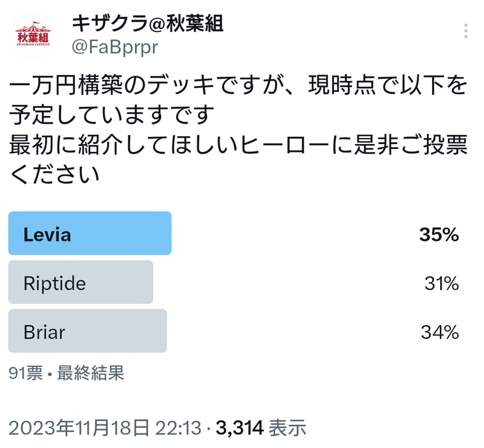Click the 91票 vote count
Viewport: 484px width, 448px height.
[25, 373]
